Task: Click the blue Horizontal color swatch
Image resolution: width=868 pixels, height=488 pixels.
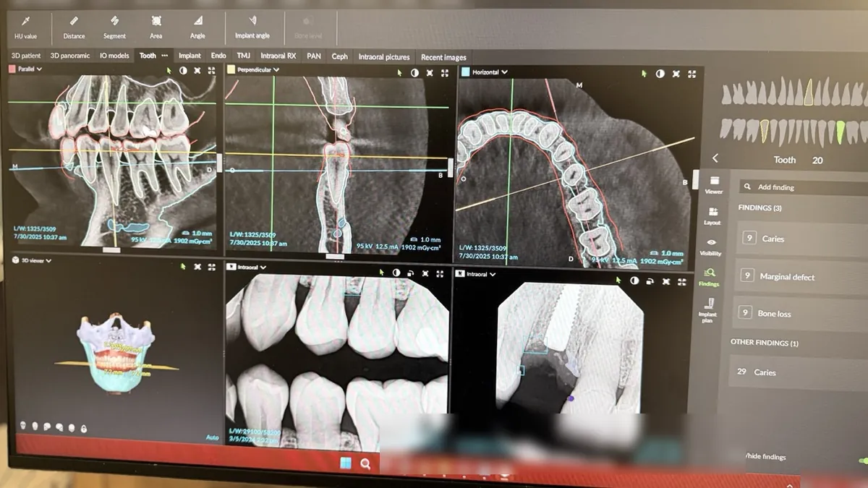Action: point(466,72)
